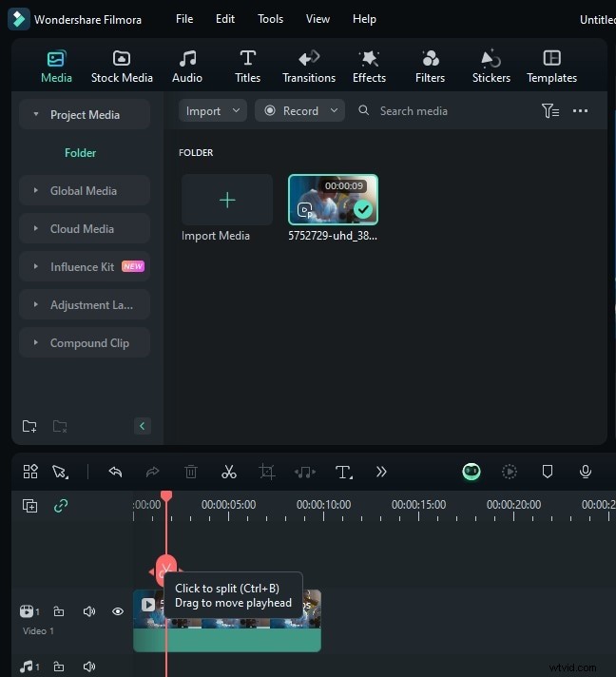Click the Video 1 track icon

click(x=27, y=611)
